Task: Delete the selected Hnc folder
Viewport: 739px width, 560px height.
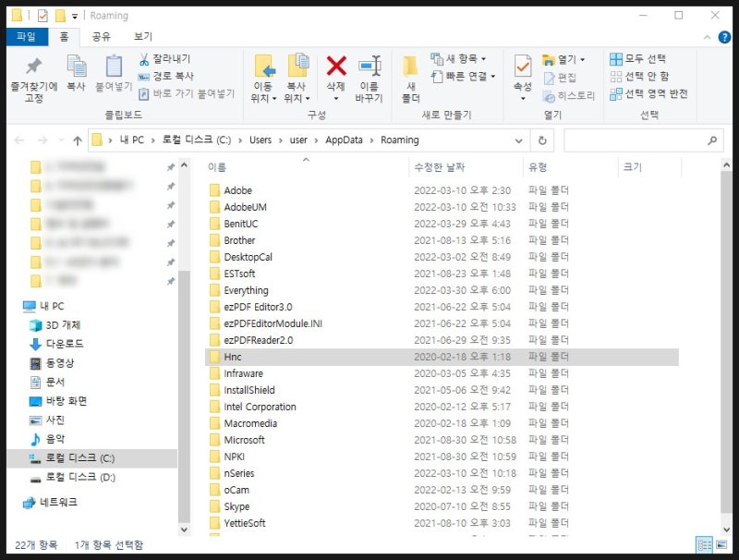Action: click(335, 74)
